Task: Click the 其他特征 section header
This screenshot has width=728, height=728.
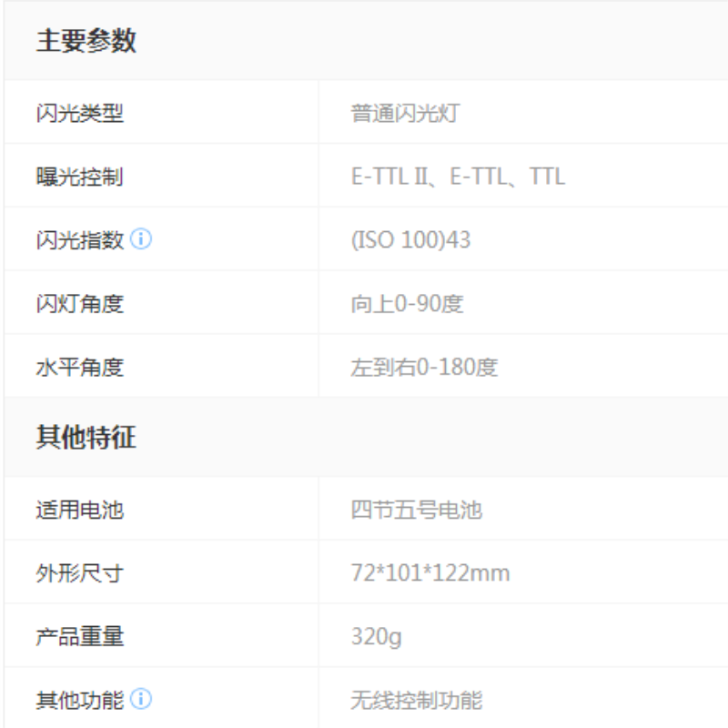Action: coord(86,438)
